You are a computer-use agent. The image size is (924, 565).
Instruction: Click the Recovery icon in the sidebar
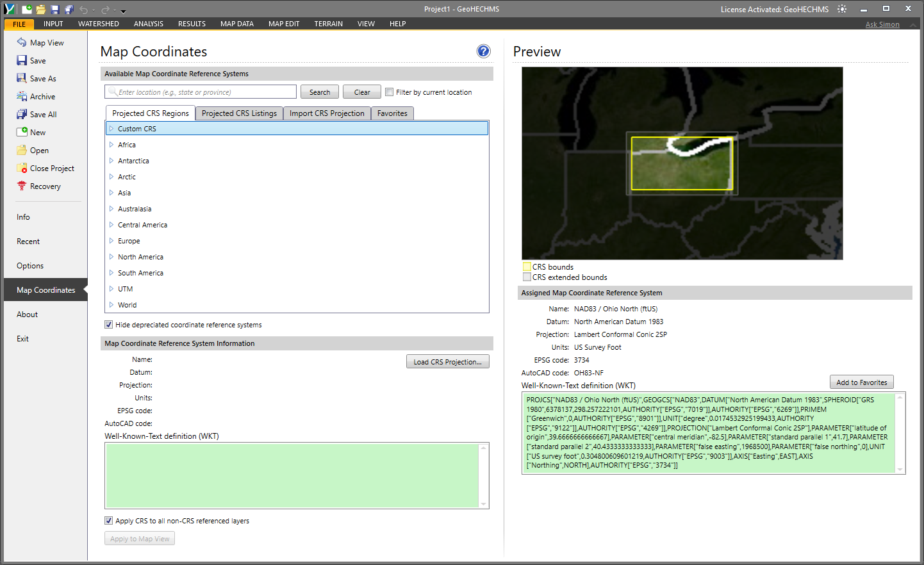point(22,186)
